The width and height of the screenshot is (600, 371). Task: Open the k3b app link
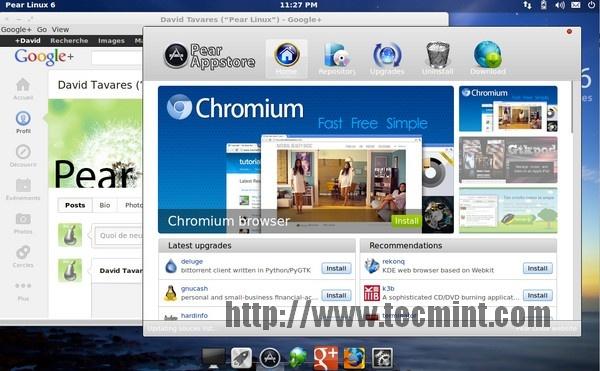coord(388,288)
